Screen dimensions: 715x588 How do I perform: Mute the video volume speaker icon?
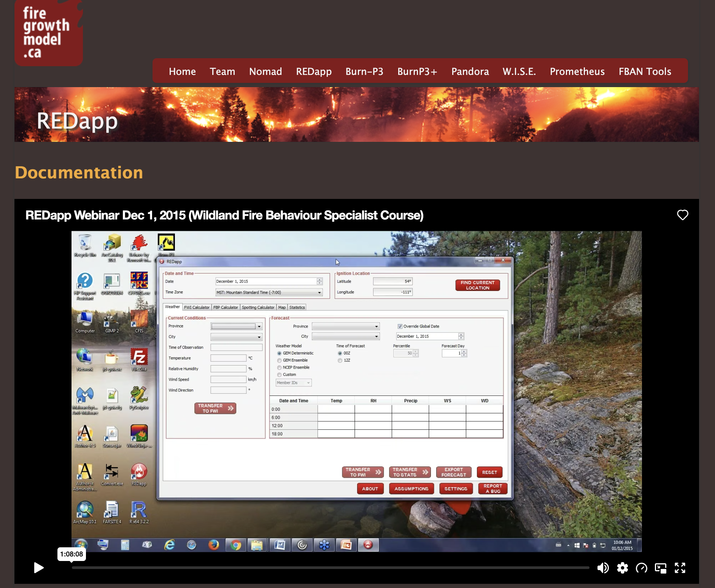(603, 568)
